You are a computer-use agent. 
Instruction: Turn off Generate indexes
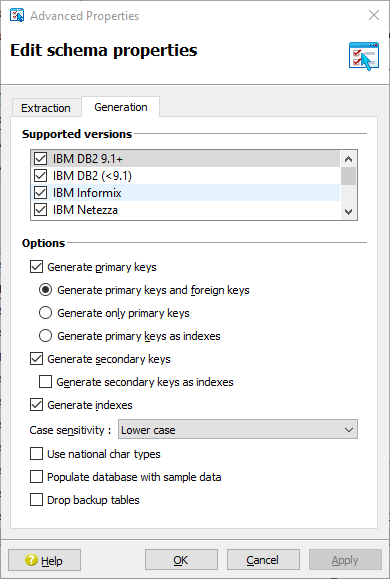click(x=36, y=405)
